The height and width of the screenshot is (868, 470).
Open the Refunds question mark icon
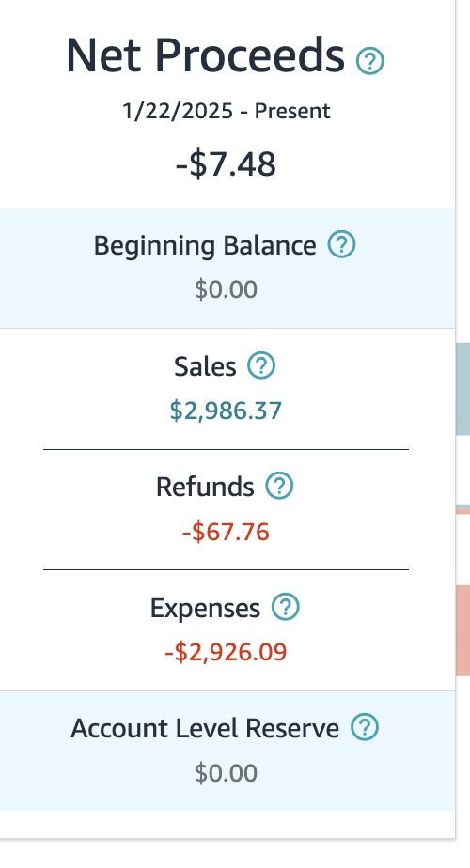click(x=279, y=486)
